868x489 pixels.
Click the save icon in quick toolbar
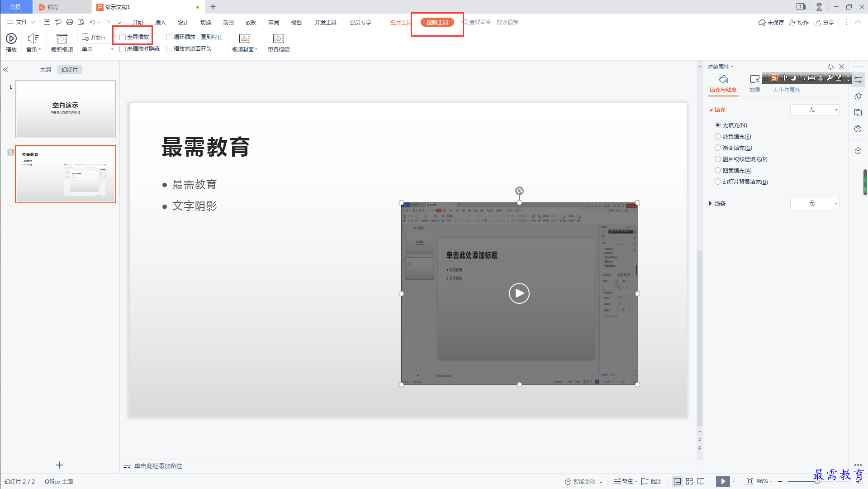(x=47, y=22)
